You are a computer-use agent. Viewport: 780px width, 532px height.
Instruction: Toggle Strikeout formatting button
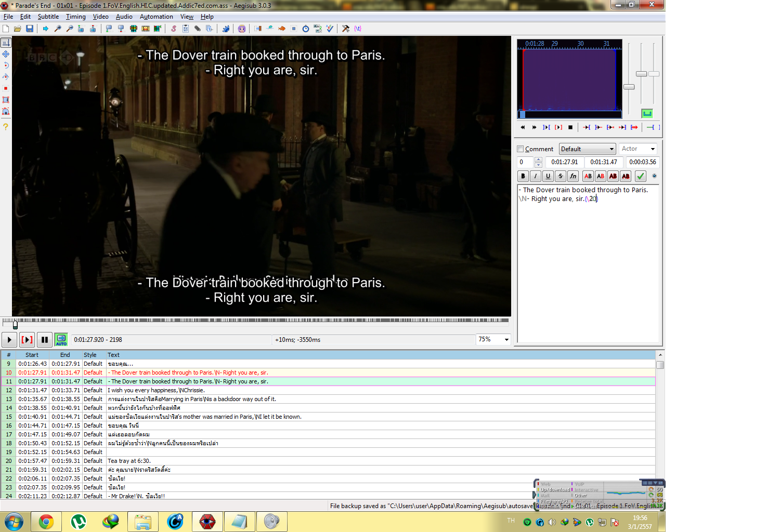(561, 176)
